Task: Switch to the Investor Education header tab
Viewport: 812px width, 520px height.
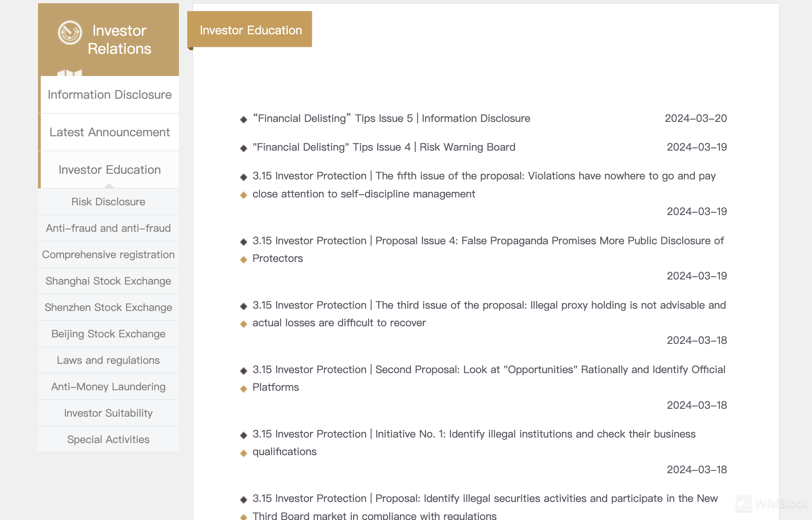Action: [250, 30]
